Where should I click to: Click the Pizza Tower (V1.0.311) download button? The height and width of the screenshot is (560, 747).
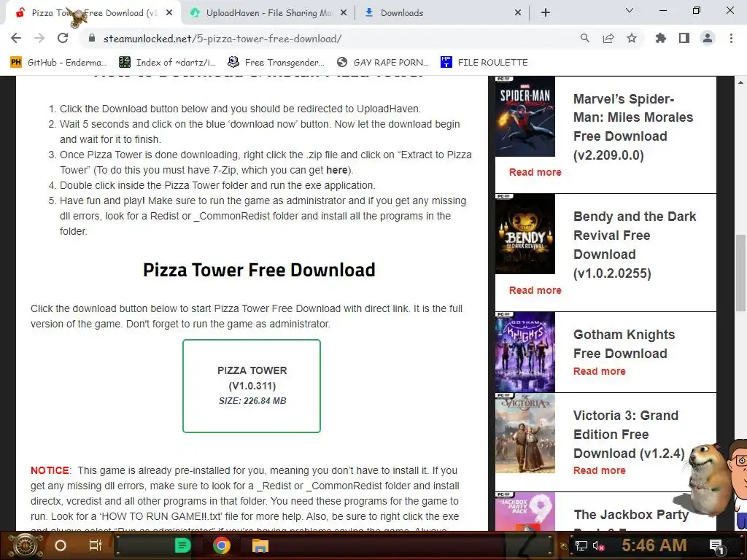pyautogui.click(x=252, y=386)
